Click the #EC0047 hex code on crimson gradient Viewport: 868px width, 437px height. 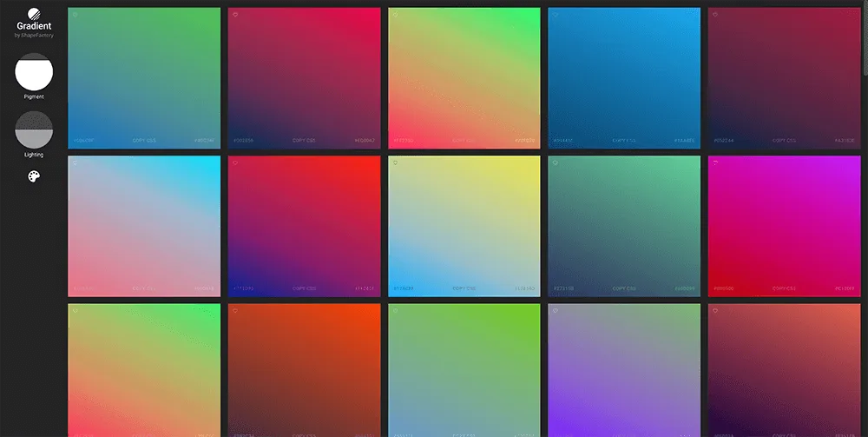click(x=365, y=140)
